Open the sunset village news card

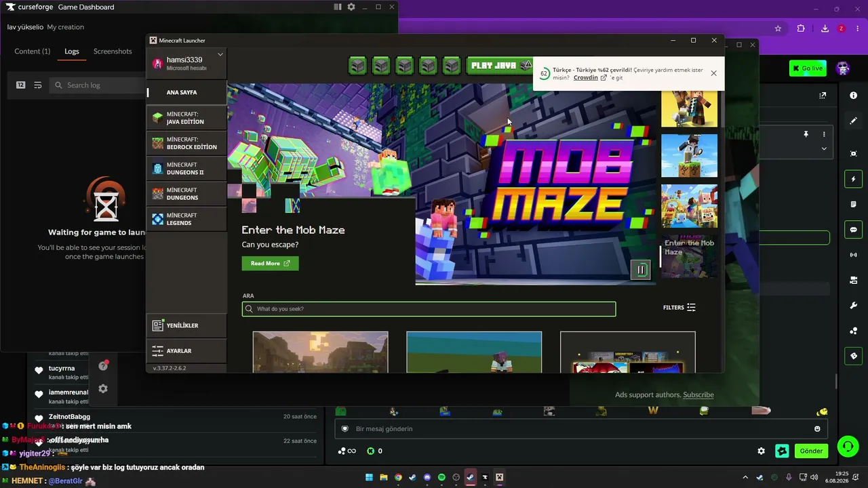(320, 352)
